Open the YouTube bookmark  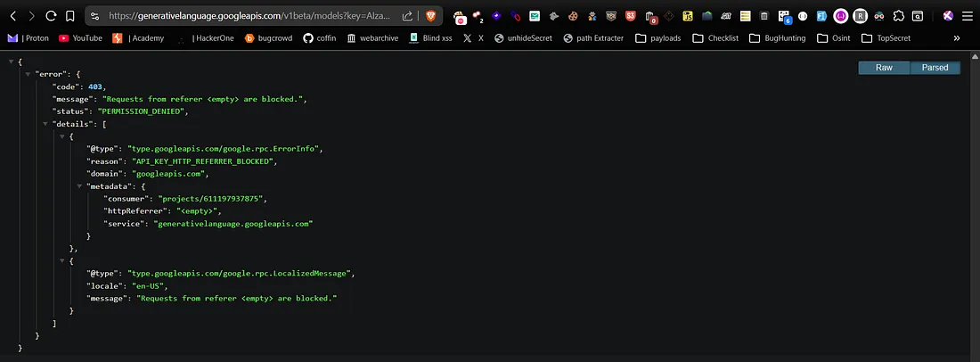coord(80,38)
